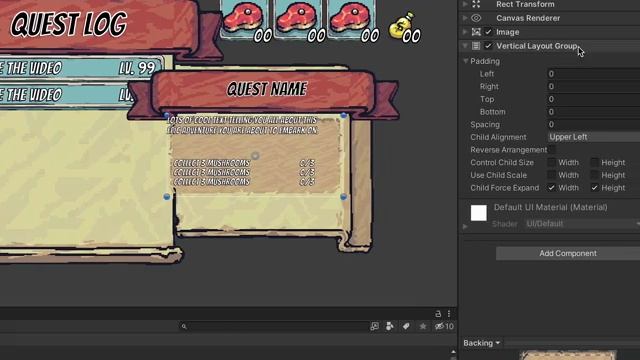640x360 pixels.
Task: Click the Image component icon
Action: [476, 32]
